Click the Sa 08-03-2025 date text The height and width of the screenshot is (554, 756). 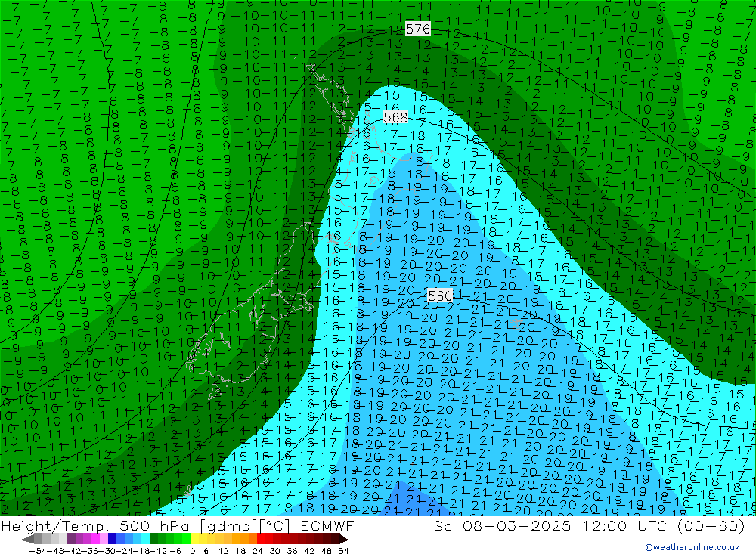click(x=502, y=525)
